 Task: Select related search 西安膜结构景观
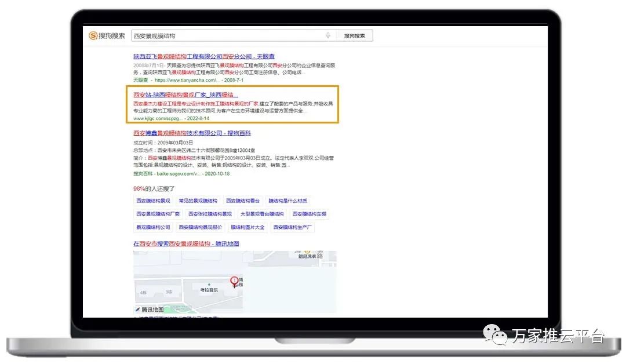click(153, 201)
